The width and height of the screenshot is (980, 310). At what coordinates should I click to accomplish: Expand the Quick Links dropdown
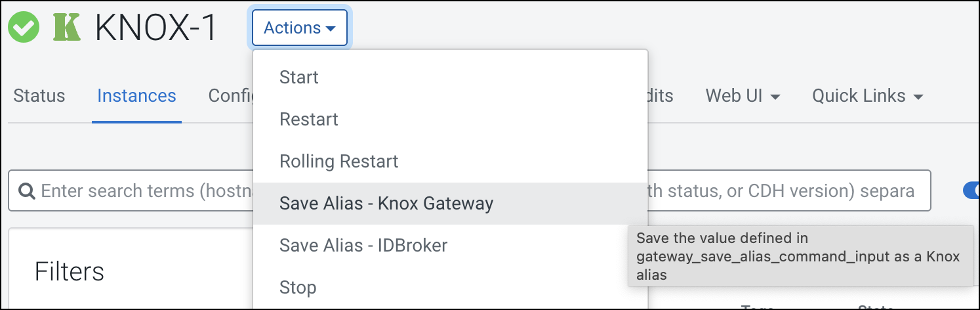click(x=867, y=96)
